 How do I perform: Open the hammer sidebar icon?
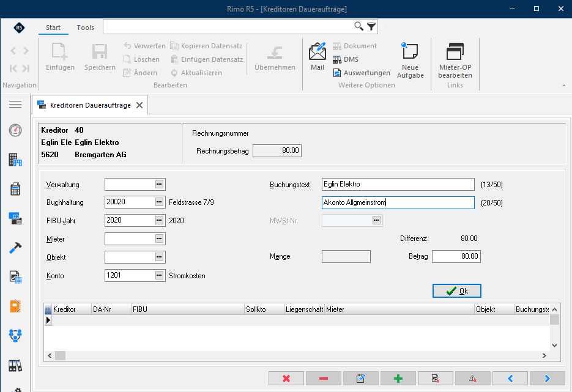coord(15,248)
